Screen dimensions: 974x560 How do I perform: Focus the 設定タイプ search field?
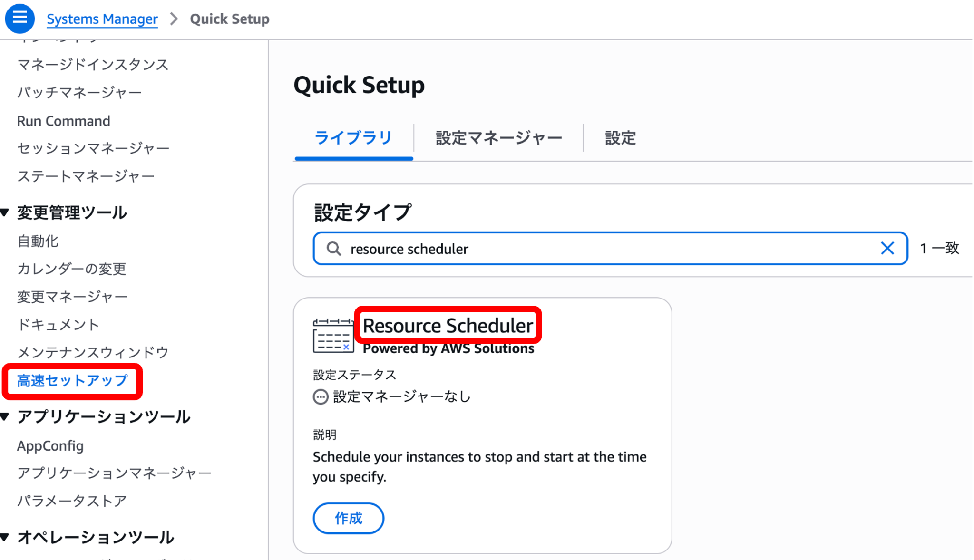(x=609, y=249)
